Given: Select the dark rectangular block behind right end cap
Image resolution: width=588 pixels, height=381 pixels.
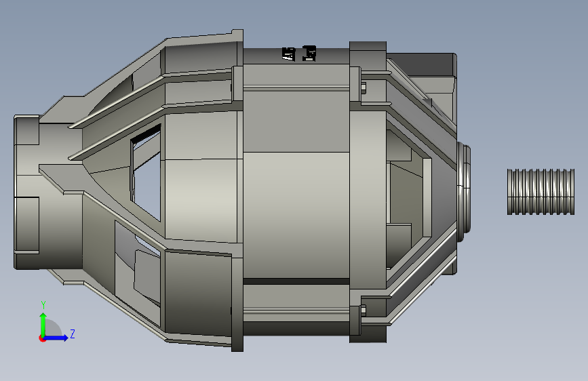Looking at the screenshot, I should pyautogui.click(x=424, y=64).
